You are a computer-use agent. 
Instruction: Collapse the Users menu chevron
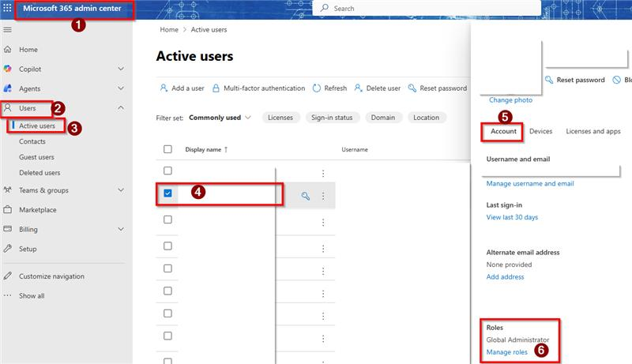[121, 107]
